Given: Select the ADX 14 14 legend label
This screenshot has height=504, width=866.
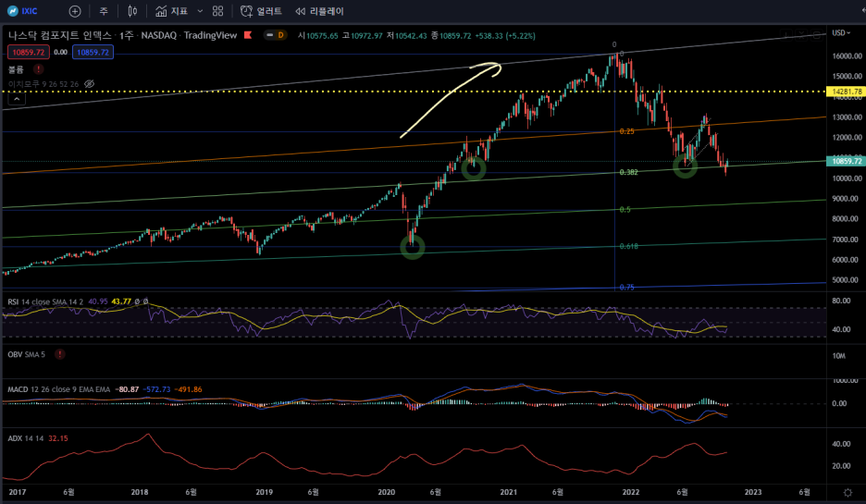Looking at the screenshot, I should (25, 438).
